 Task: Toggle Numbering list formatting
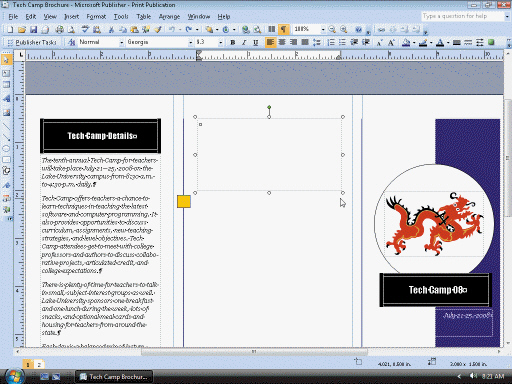pyautogui.click(x=331, y=42)
